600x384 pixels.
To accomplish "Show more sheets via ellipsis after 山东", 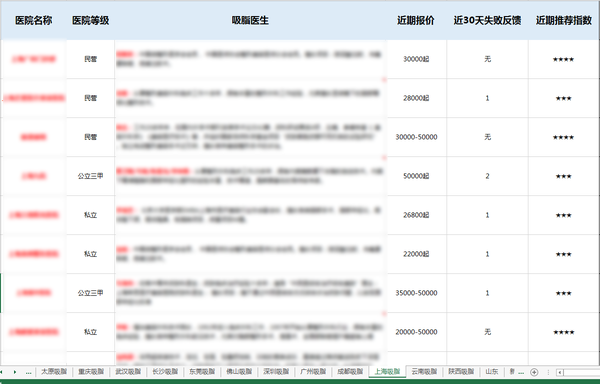I will [521, 372].
